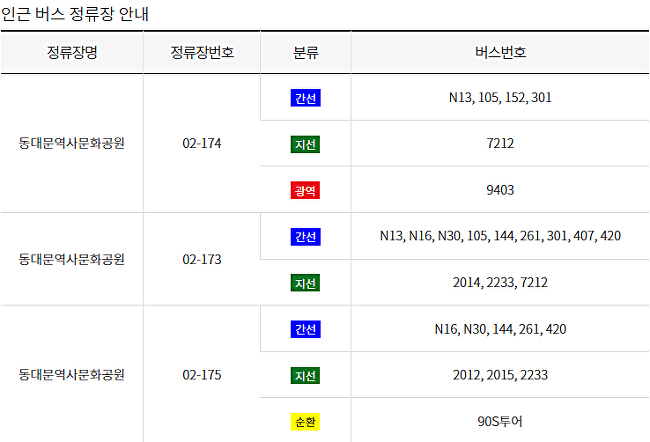Click the 지선 badge beside 2012, 2015, 2233
This screenshot has width=650, height=442.
point(305,376)
